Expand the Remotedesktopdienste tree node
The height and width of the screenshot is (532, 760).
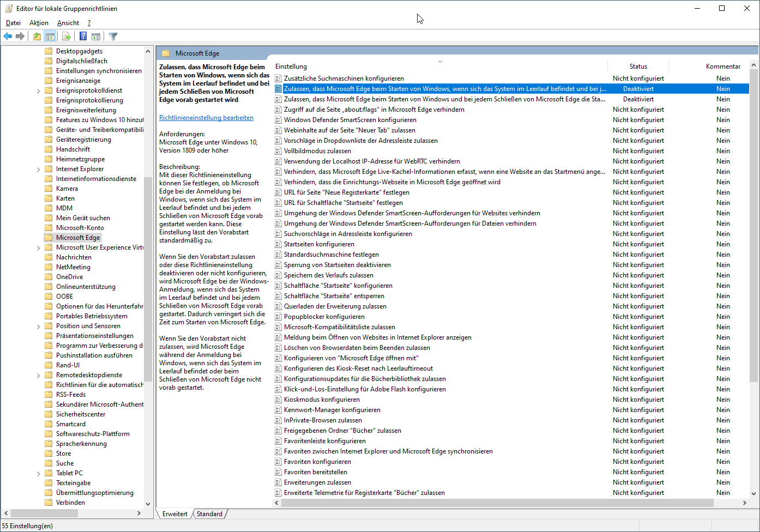pos(39,376)
